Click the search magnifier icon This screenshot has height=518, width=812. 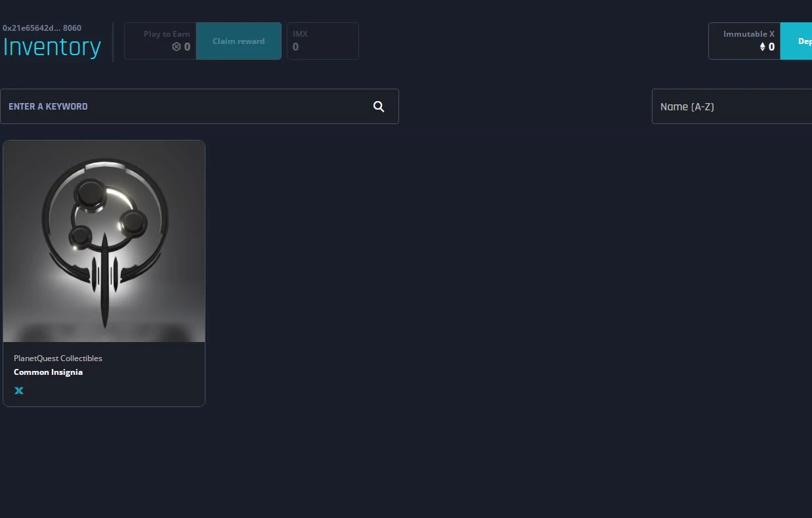(379, 106)
